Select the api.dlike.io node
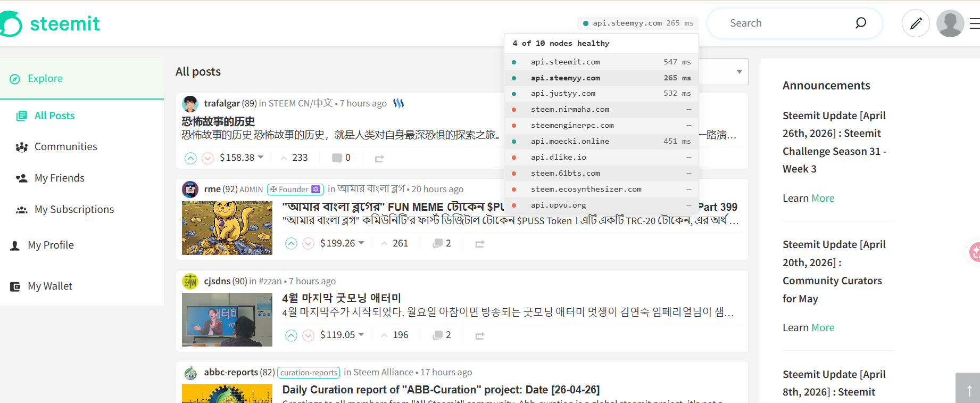 click(x=601, y=158)
